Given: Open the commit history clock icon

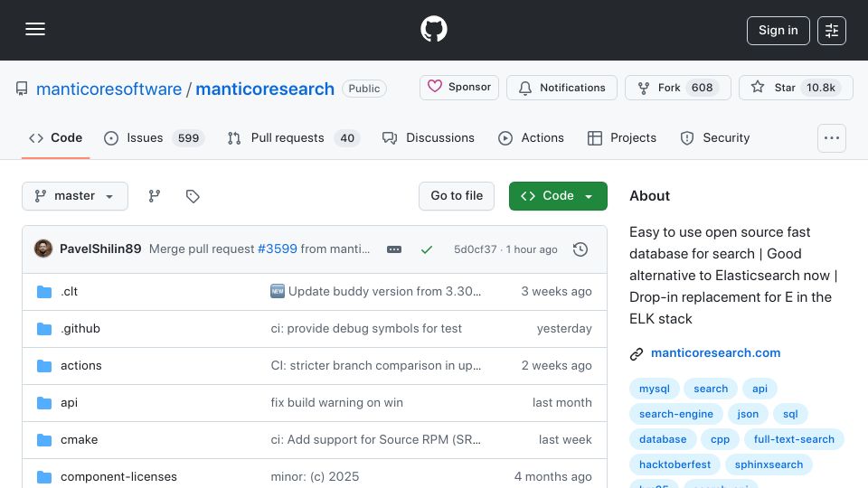Looking at the screenshot, I should 580,249.
